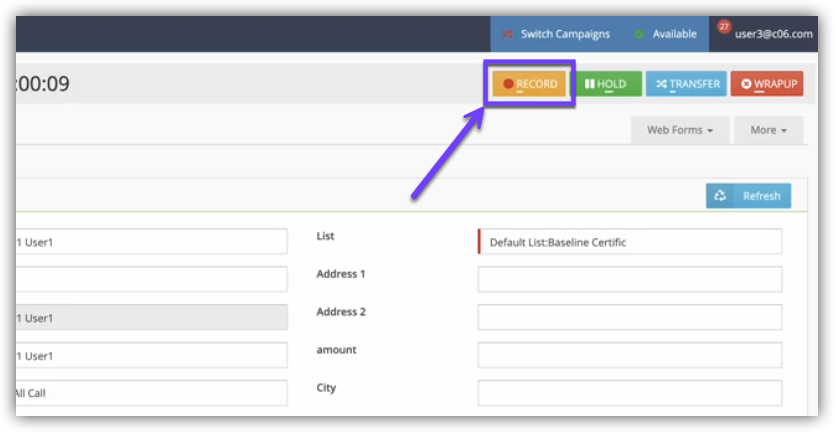This screenshot has height=432, width=834.
Task: Open Switch Campaigns in top bar
Action: tap(555, 34)
